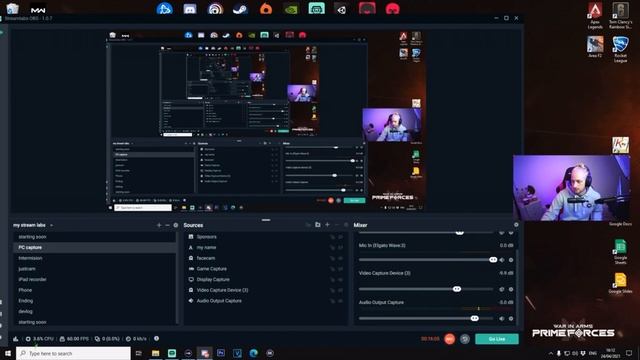Viewport: 640px width, 360px height.
Task: Open settings for Audio Output Capture audio
Action: [x=511, y=318]
